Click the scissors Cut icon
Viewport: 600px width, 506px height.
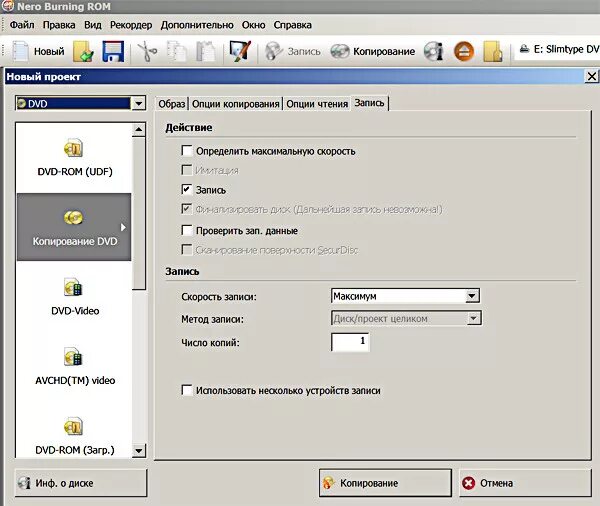(x=147, y=51)
